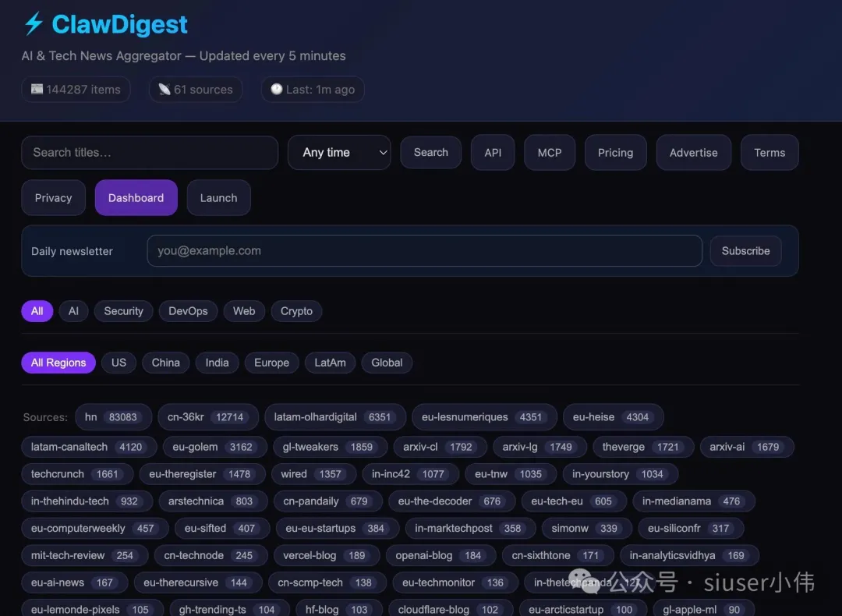Screen dimensions: 842x616
Task: Open the ClawDigest title link
Action: (119, 24)
